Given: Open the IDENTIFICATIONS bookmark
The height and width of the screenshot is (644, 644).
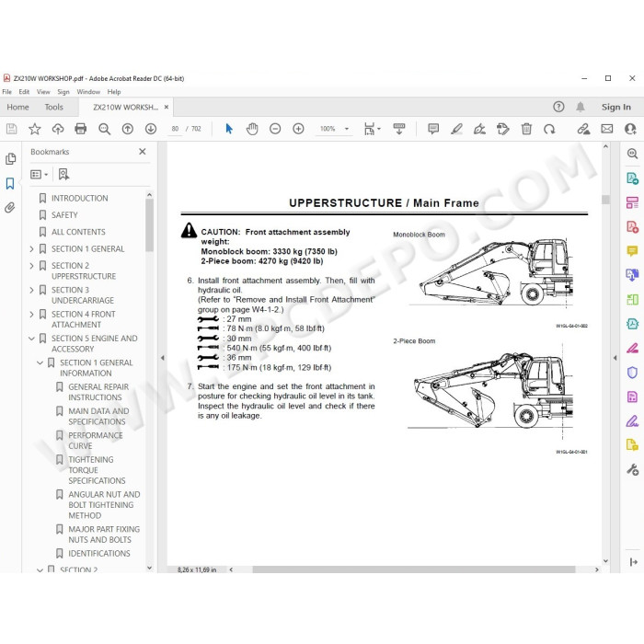Looking at the screenshot, I should (99, 554).
